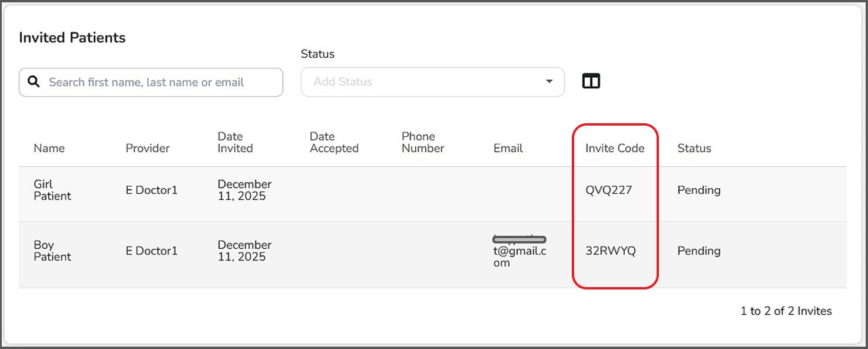Select the Phone Number column header
Image resolution: width=868 pixels, height=349 pixels.
[x=423, y=142]
